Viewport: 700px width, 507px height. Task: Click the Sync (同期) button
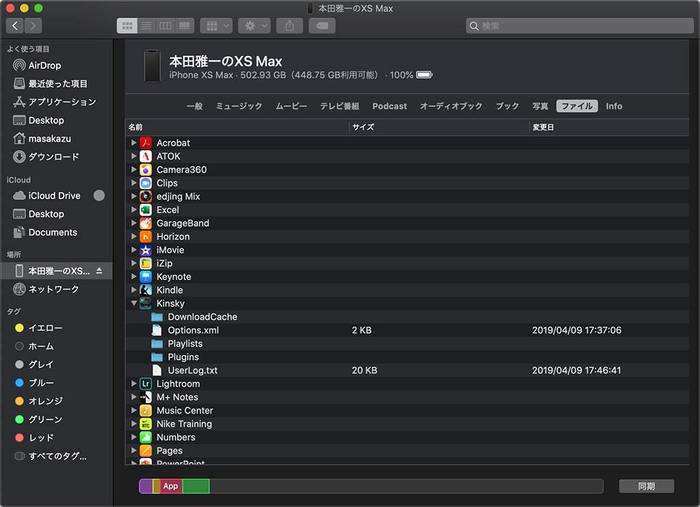[646, 486]
